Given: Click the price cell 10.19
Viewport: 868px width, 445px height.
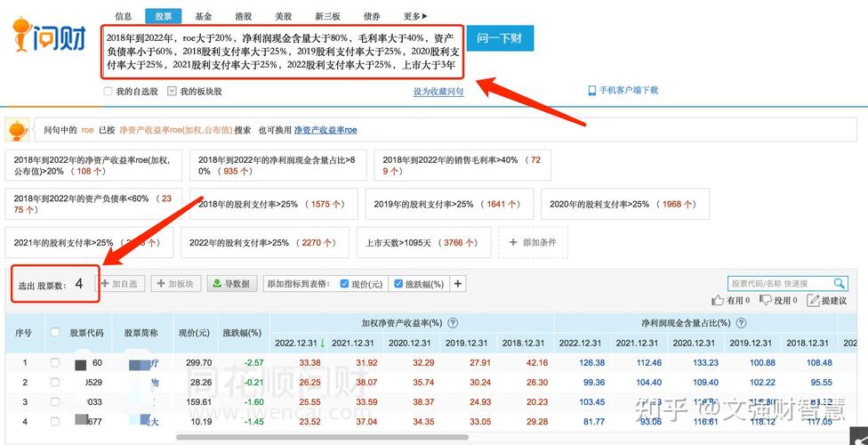Looking at the screenshot, I should (201, 422).
